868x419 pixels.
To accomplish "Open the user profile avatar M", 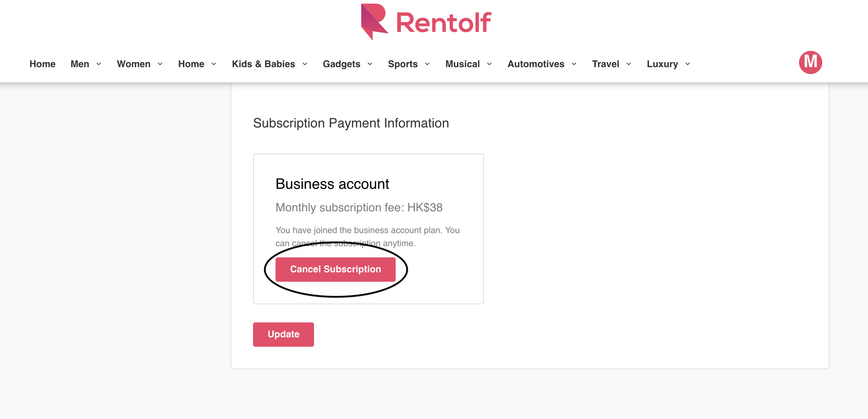I will (810, 62).
